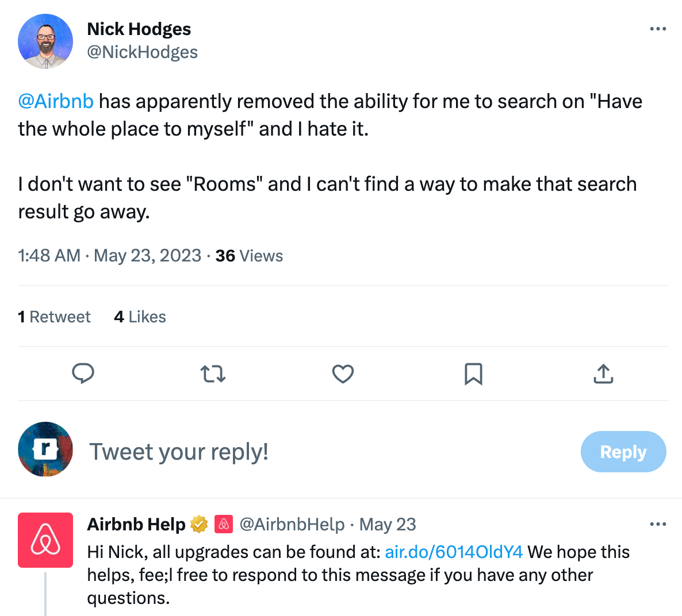Viewport: 682px width, 616px height.
Task: Click the Tweet your reply input field
Action: tap(178, 452)
